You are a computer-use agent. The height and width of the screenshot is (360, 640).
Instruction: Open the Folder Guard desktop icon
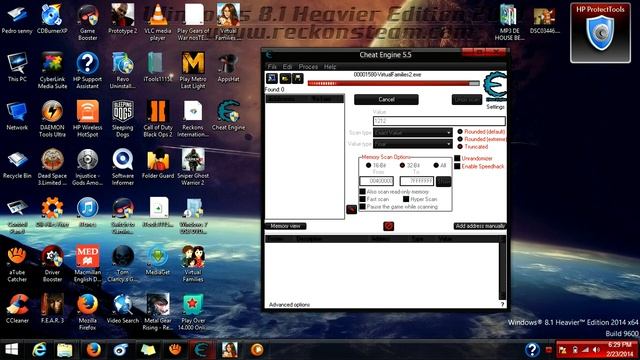158,164
